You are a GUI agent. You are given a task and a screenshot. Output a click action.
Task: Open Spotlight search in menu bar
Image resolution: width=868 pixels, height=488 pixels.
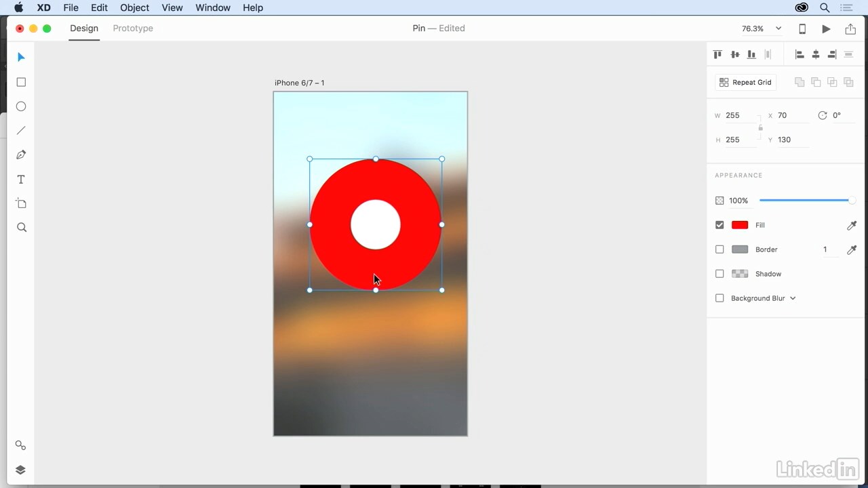825,7
